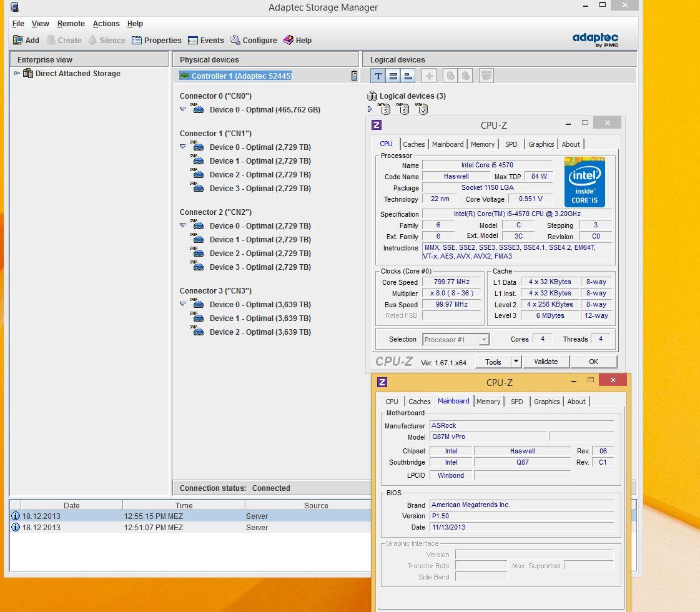
Task: Click the create logical device plus icon
Action: tap(429, 76)
